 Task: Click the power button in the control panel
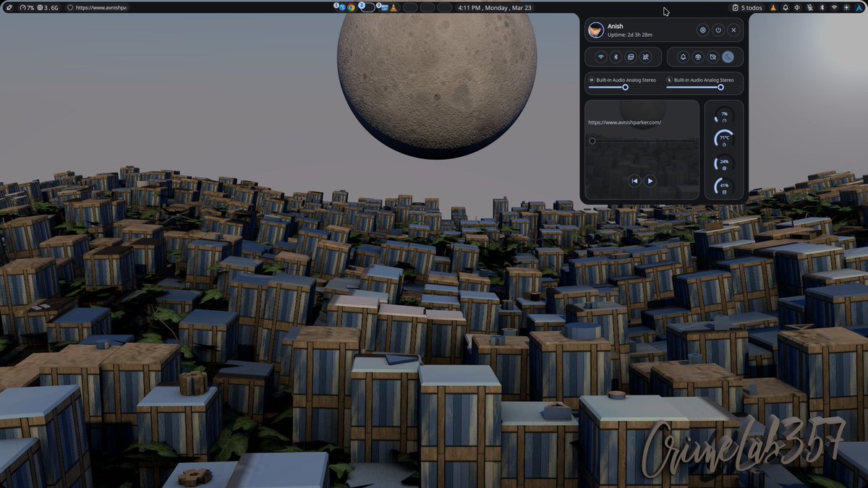(718, 30)
